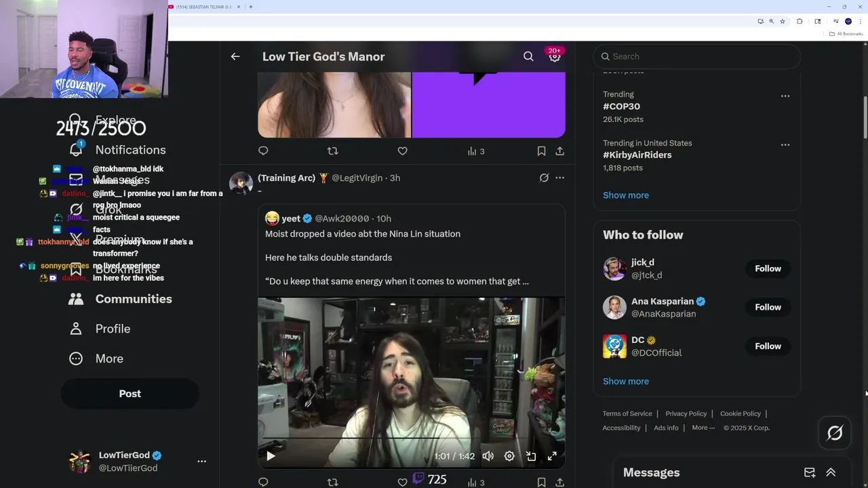Viewport: 868px width, 488px height.
Task: Open the @LegitVirgin handle link
Action: coord(357,178)
